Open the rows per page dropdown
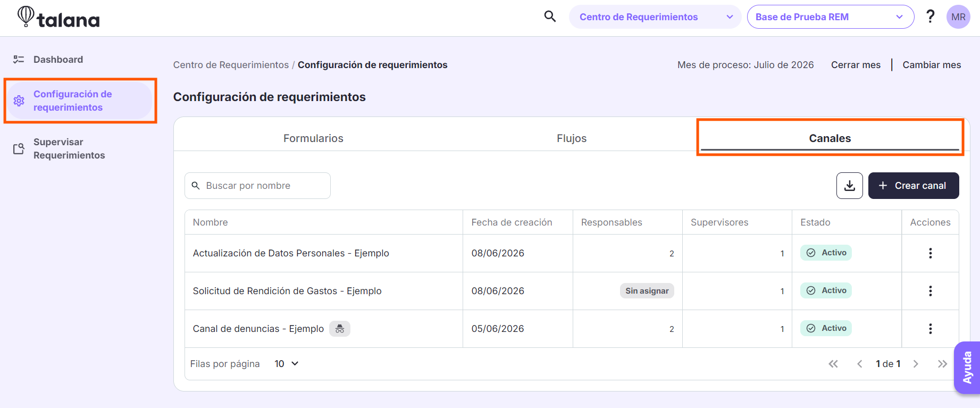The width and height of the screenshot is (980, 408). click(x=287, y=364)
